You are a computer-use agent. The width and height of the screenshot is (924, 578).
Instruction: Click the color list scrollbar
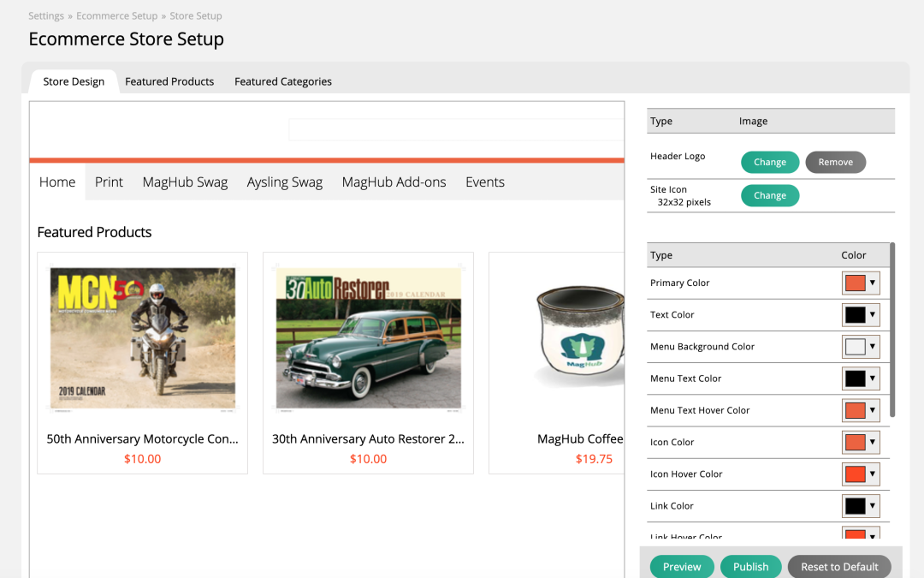point(892,330)
